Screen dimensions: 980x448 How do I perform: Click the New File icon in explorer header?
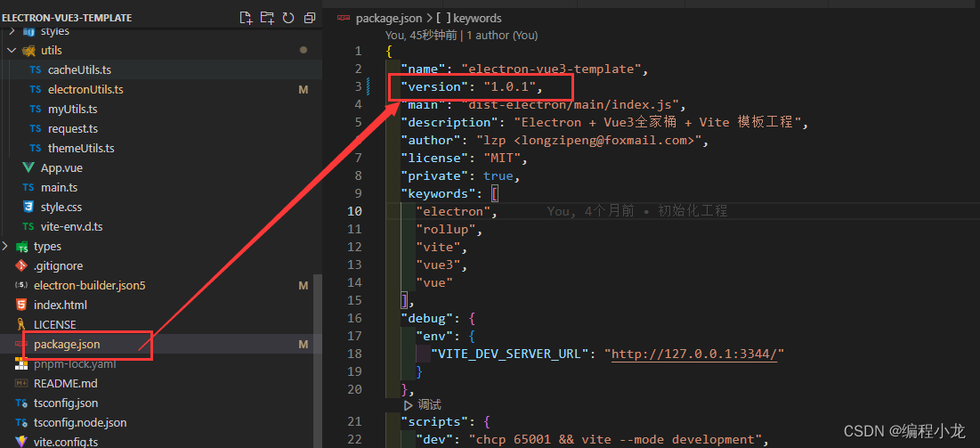(246, 18)
